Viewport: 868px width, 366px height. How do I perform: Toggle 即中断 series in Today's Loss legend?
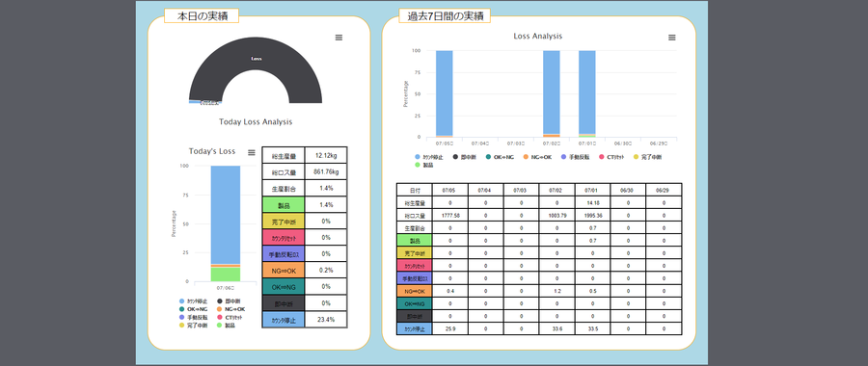coord(230,301)
